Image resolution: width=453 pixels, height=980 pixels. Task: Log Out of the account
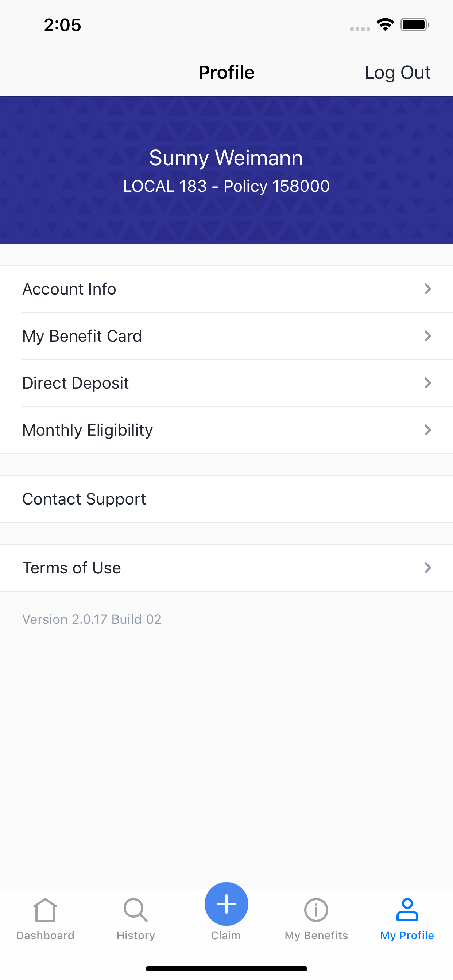tap(398, 72)
